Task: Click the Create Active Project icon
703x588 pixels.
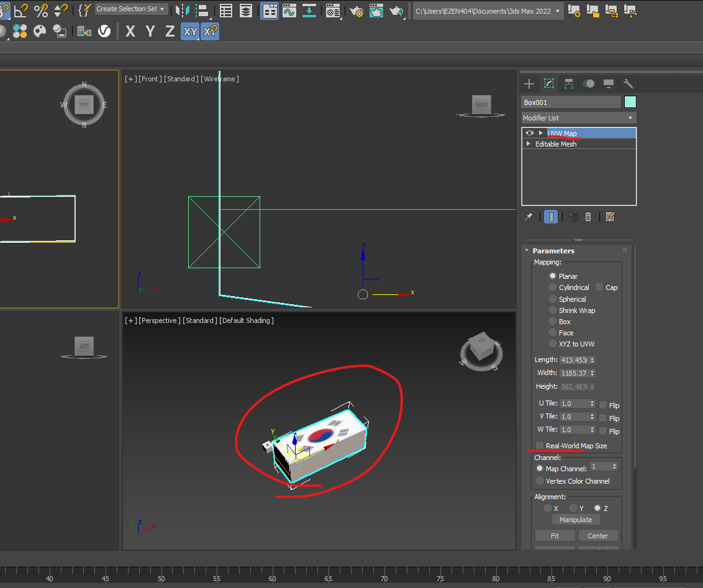Action: [x=574, y=11]
